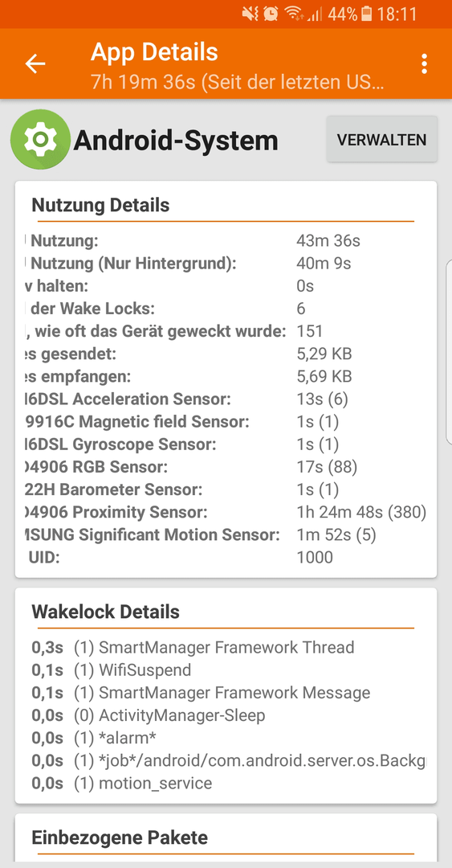The width and height of the screenshot is (452, 868).
Task: Tap the App Details title
Action: [x=154, y=52]
